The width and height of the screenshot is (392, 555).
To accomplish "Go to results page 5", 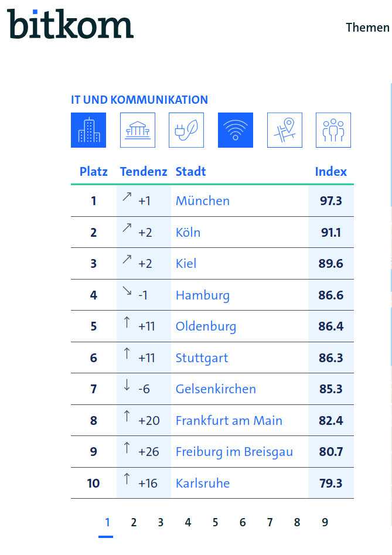I will (x=215, y=522).
